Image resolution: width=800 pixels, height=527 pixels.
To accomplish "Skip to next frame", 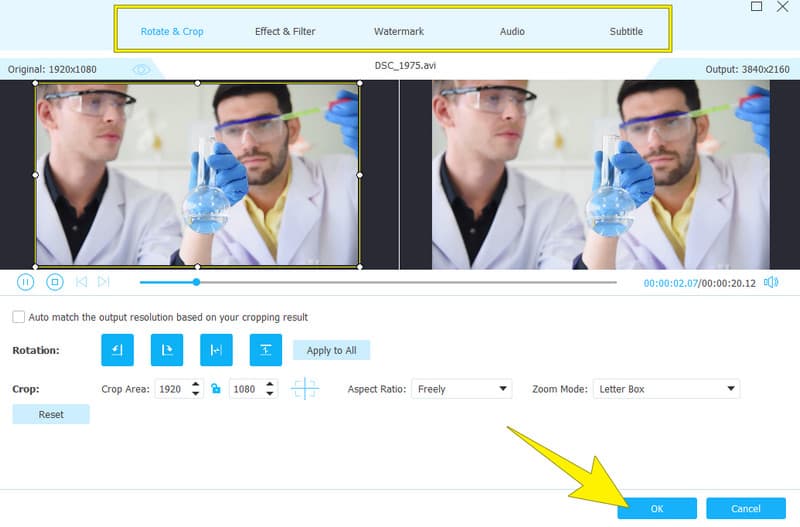I will [104, 282].
